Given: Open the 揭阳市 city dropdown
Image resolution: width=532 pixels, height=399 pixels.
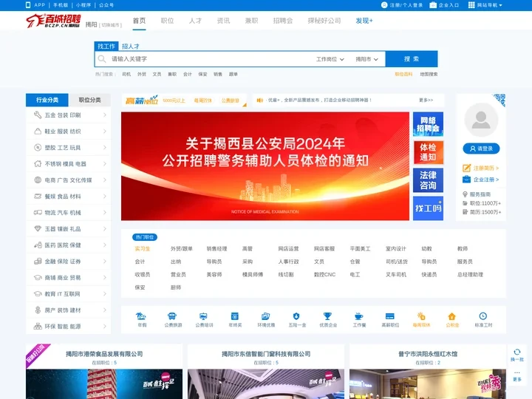Looking at the screenshot, I should click(366, 59).
